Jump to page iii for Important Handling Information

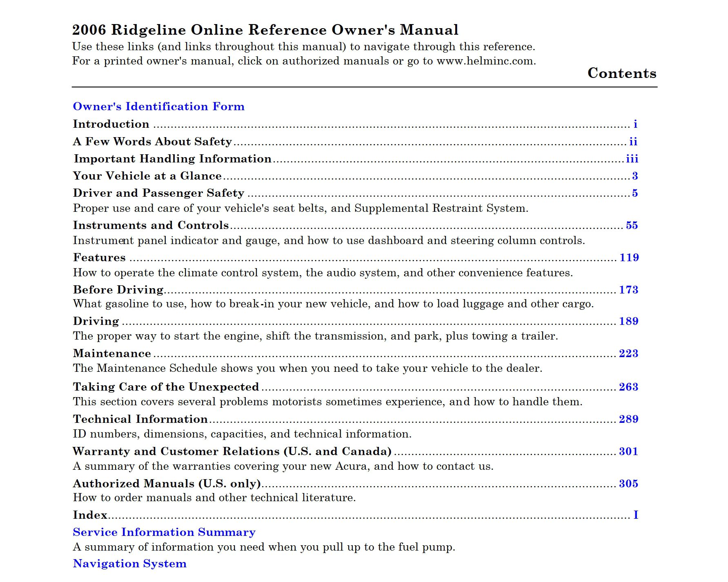632,158
